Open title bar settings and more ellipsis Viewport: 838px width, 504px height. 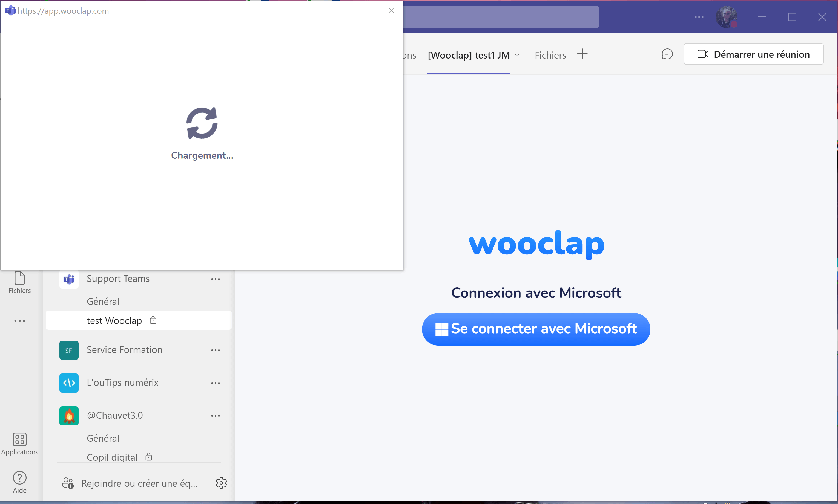pyautogui.click(x=699, y=17)
